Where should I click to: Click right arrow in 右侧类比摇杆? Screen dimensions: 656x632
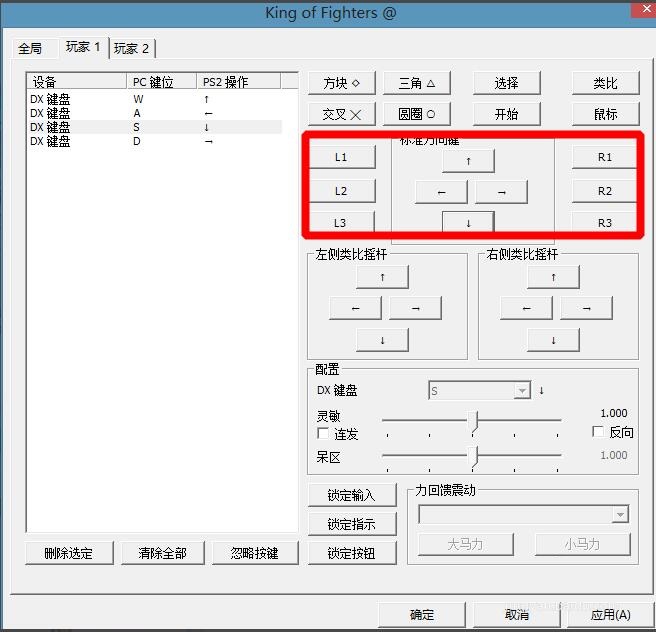(587, 308)
